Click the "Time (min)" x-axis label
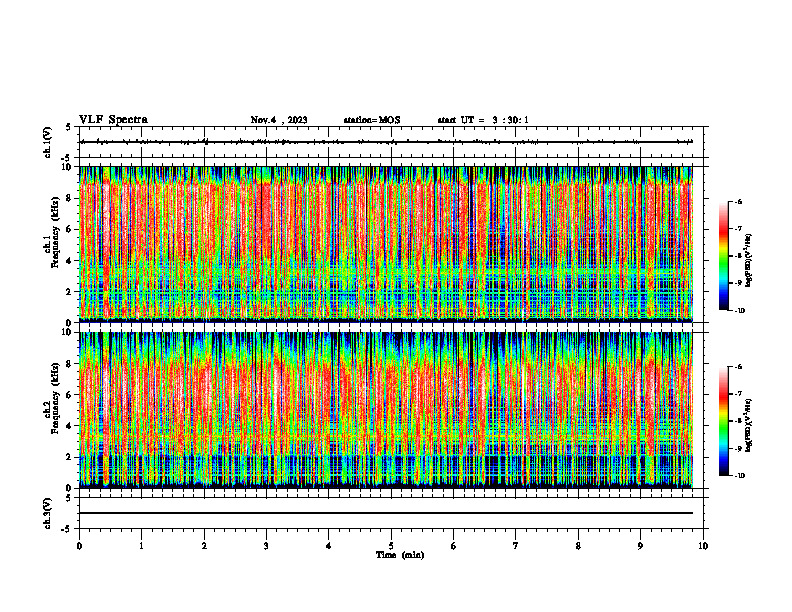Viewport: 792px width, 612px height. click(x=400, y=555)
